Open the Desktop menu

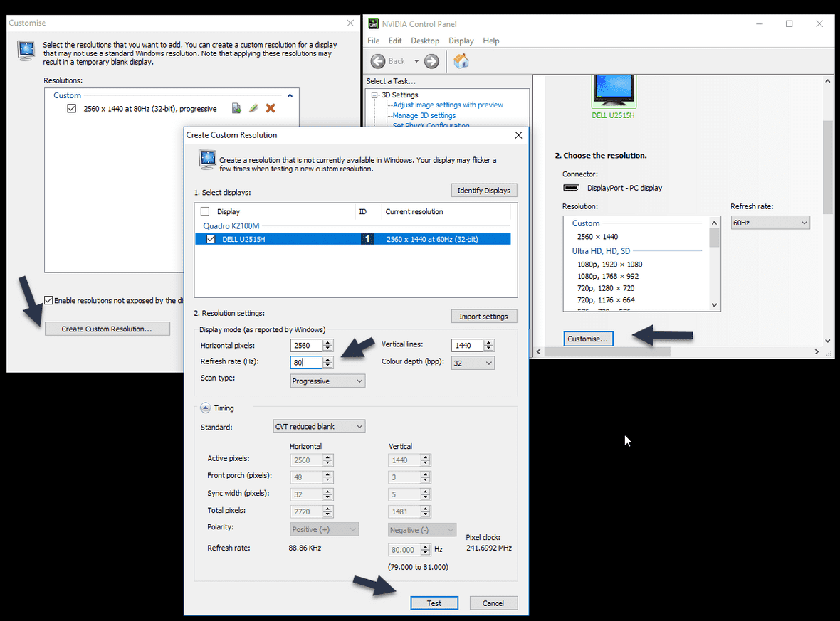(x=424, y=41)
